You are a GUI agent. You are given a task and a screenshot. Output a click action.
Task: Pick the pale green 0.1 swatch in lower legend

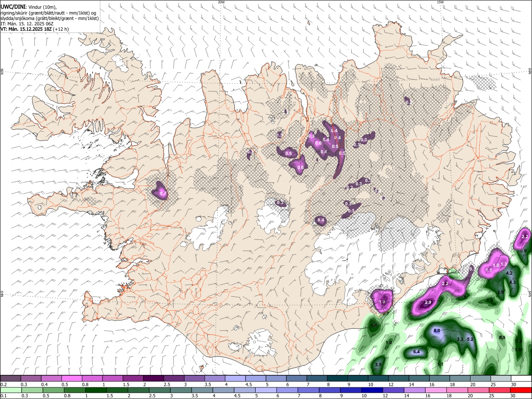tap(11, 390)
